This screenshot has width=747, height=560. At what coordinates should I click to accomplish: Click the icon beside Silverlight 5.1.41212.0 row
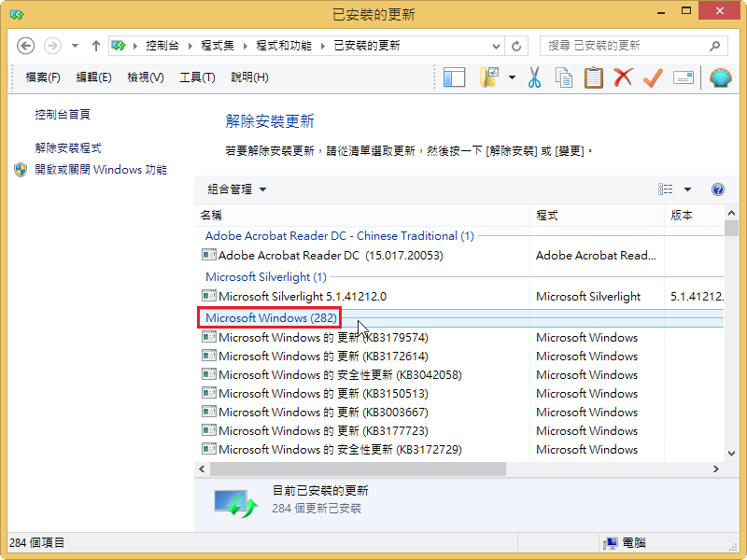coord(208,296)
